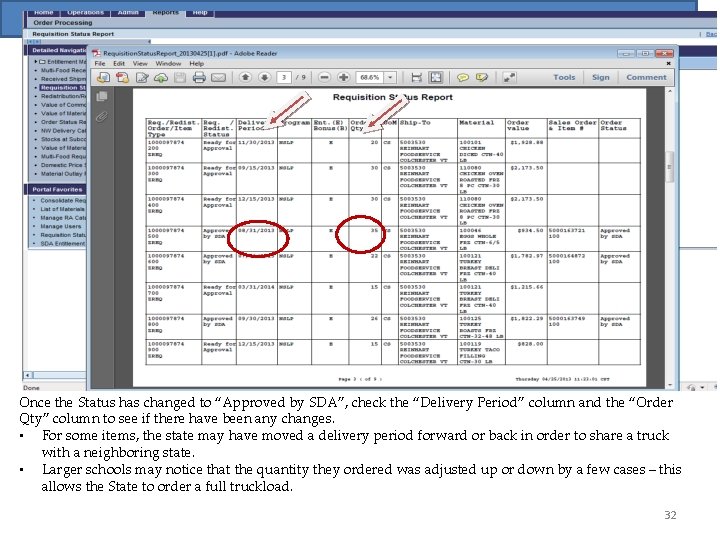This screenshot has width=720, height=540.
Task: Go to next page with down arrow
Action: pyautogui.click(x=264, y=78)
